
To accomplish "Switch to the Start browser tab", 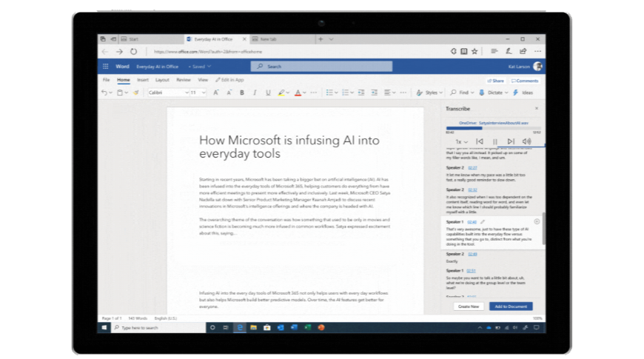I will pos(150,39).
